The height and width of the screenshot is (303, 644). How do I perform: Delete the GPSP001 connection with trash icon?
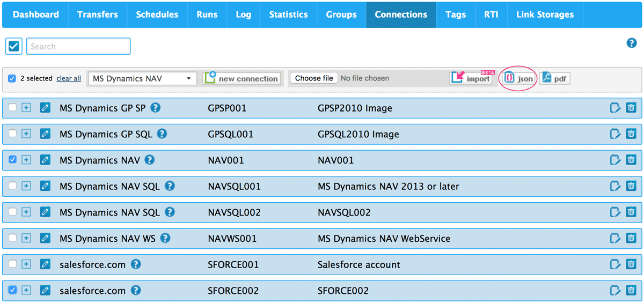coord(631,108)
